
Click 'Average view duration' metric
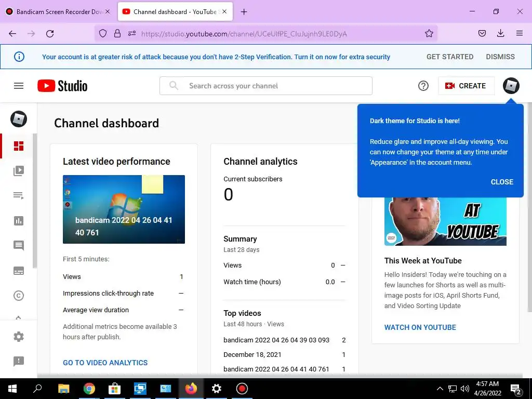96,310
